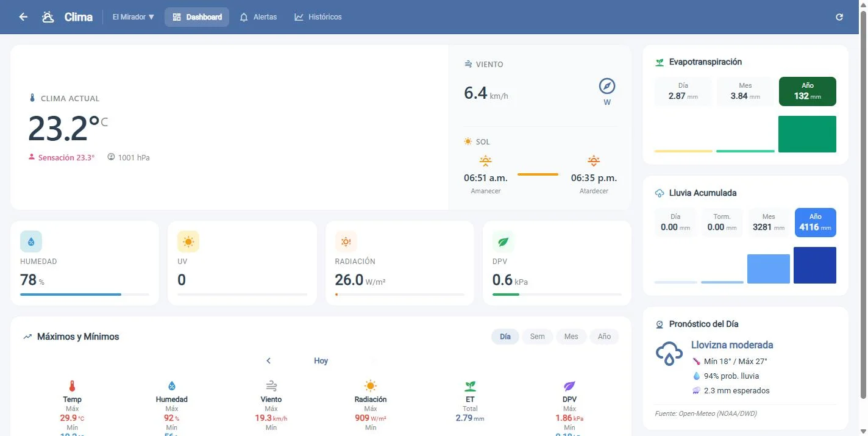The height and width of the screenshot is (436, 868).
Task: Select Mes in Evapotranspiración card
Action: (x=745, y=91)
